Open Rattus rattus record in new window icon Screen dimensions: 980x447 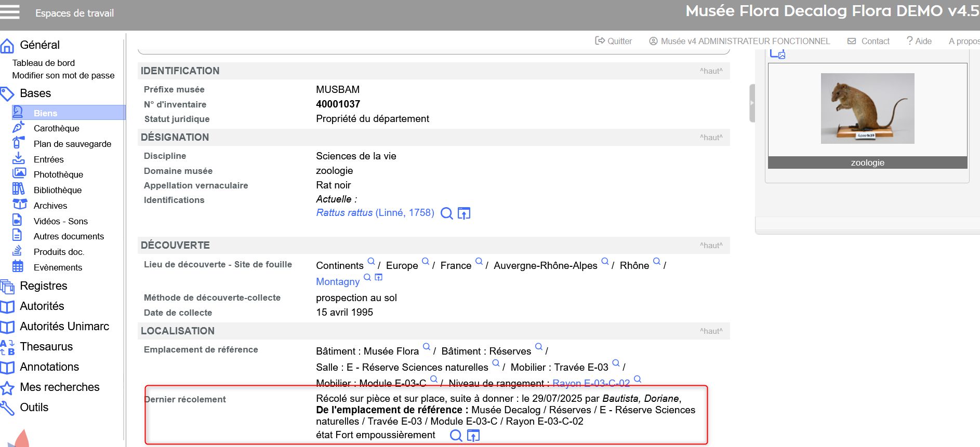point(464,213)
